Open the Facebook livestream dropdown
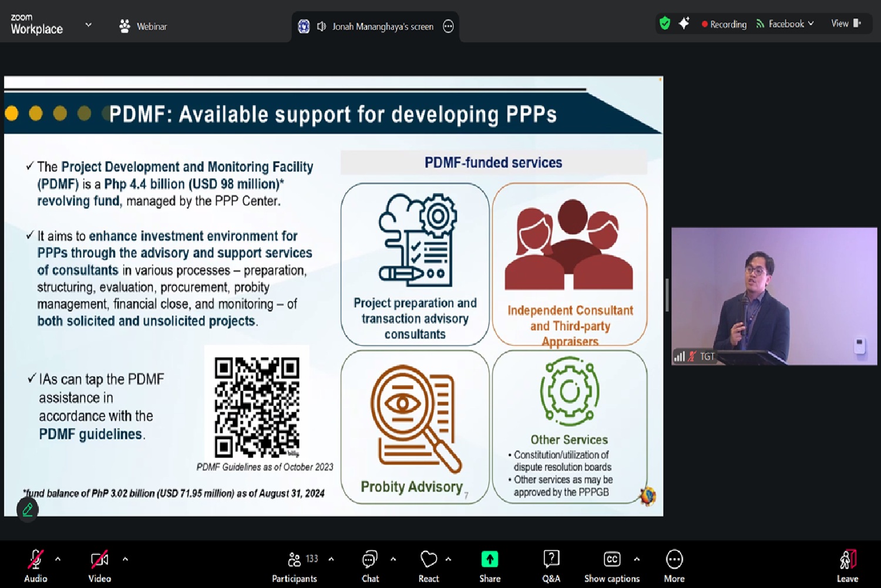The width and height of the screenshot is (881, 588). click(x=785, y=24)
